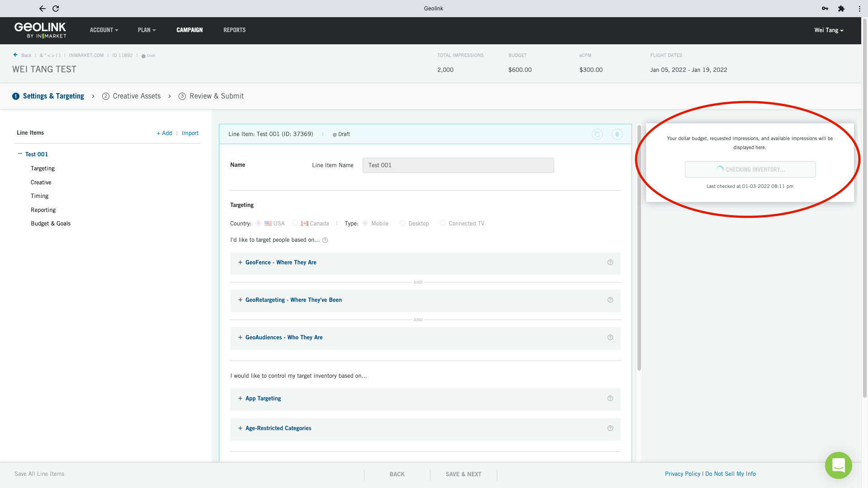Click the WEI TANG TEST campaign title

44,70
